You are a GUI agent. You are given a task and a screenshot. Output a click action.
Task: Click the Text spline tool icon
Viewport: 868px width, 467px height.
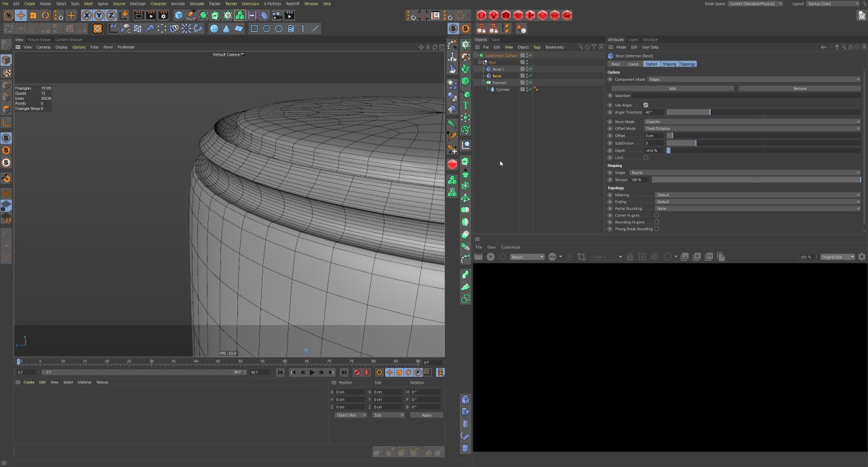303,29
